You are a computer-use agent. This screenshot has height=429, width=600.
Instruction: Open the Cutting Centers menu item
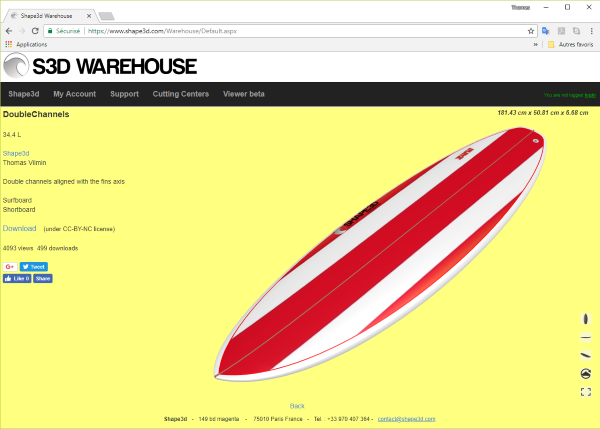click(x=180, y=94)
